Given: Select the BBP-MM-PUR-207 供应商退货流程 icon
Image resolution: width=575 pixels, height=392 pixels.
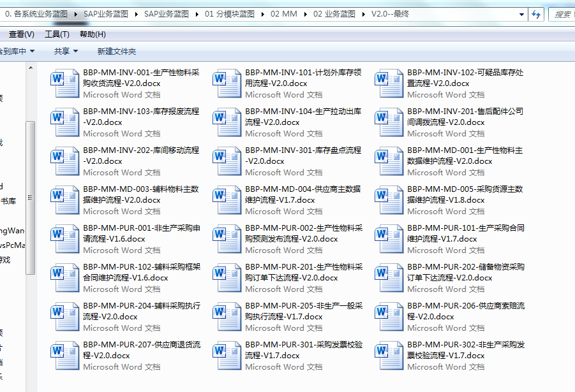Looking at the screenshot, I should (64, 356).
